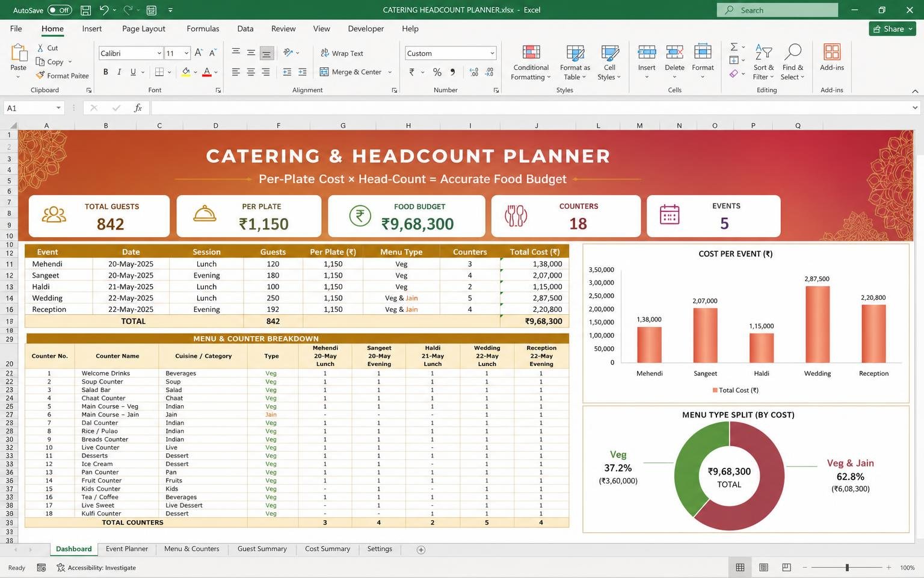Open Add-ins from the ribbon
This screenshot has height=578, width=924.
point(832,58)
